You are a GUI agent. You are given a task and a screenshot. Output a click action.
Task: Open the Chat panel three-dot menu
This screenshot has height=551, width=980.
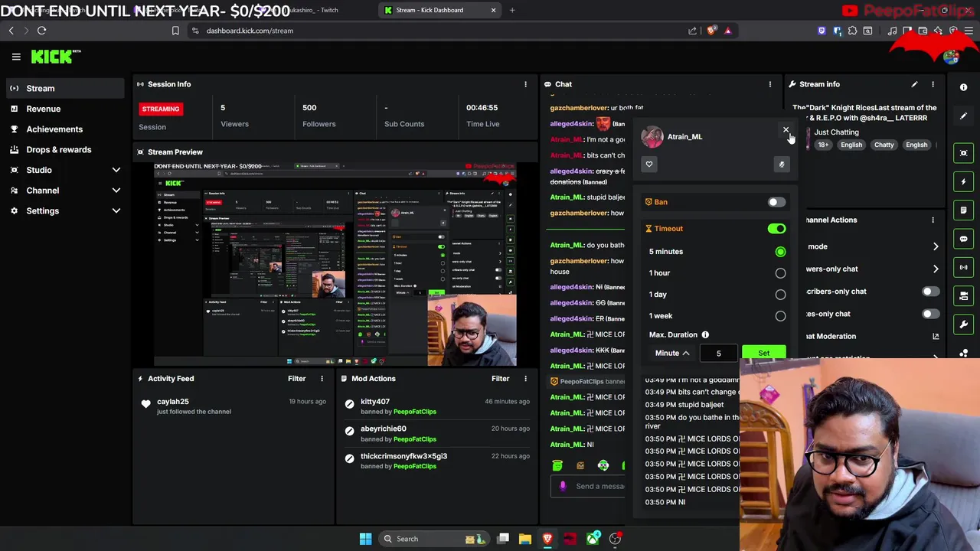[770, 84]
